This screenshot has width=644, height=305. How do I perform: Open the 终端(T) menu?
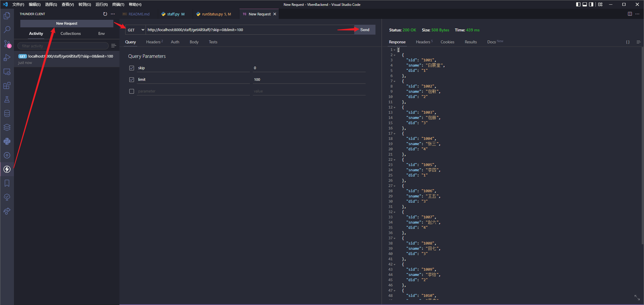[118, 4]
